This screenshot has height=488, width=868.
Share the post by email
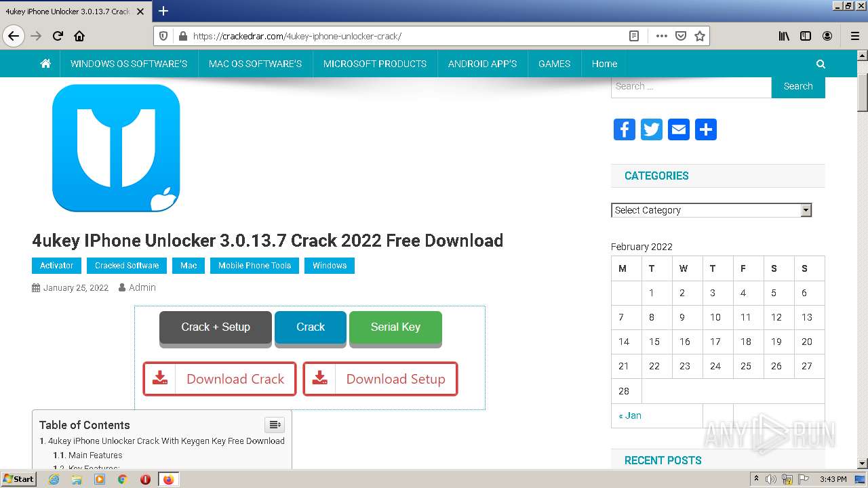679,129
